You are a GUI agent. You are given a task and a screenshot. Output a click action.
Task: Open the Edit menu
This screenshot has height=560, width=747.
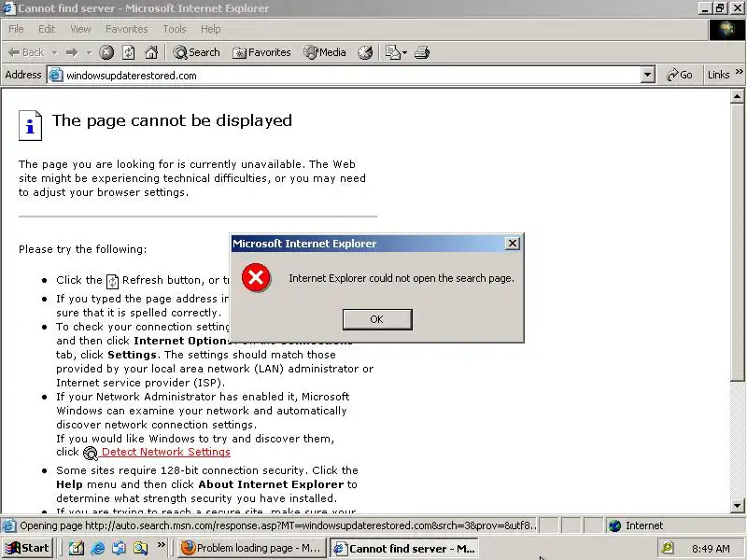(x=47, y=29)
